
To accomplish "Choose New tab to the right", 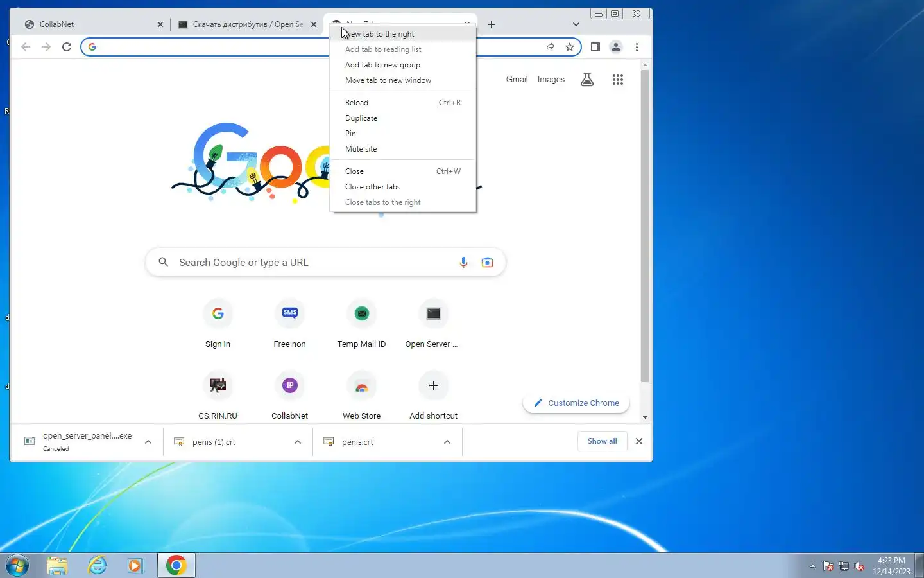I will coord(403,34).
